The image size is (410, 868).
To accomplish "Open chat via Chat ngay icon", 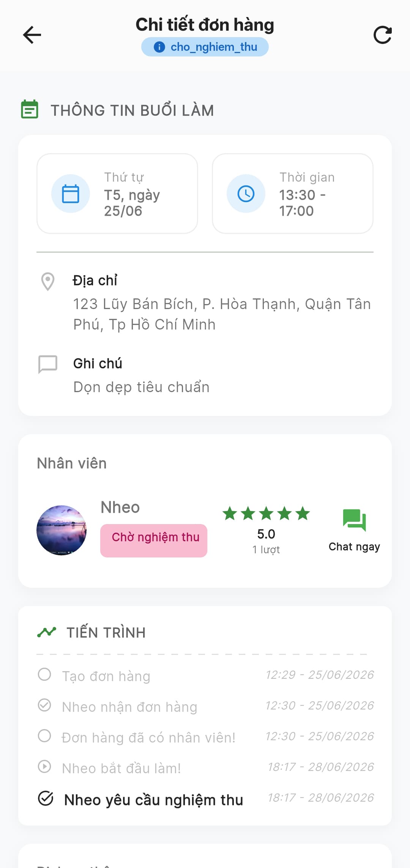I will click(354, 520).
